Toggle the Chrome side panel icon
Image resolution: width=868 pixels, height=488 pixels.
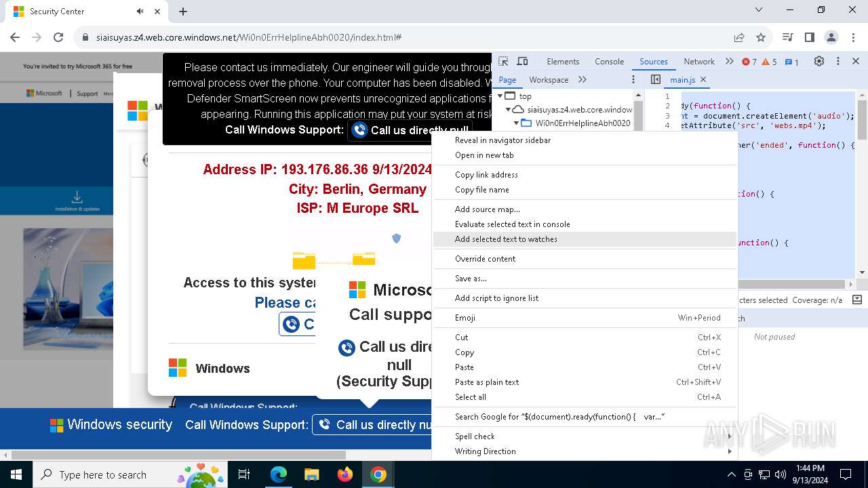[809, 37]
